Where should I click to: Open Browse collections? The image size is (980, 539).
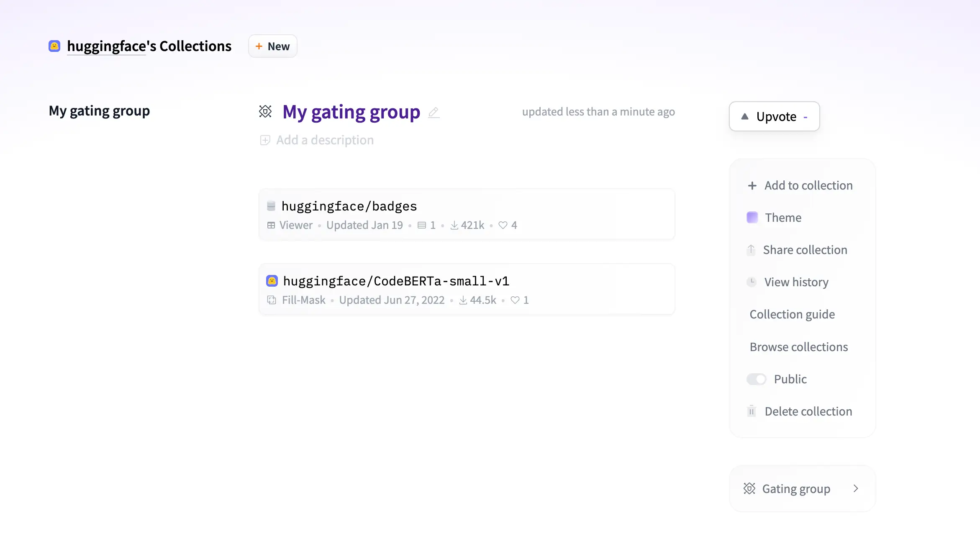[x=798, y=347]
